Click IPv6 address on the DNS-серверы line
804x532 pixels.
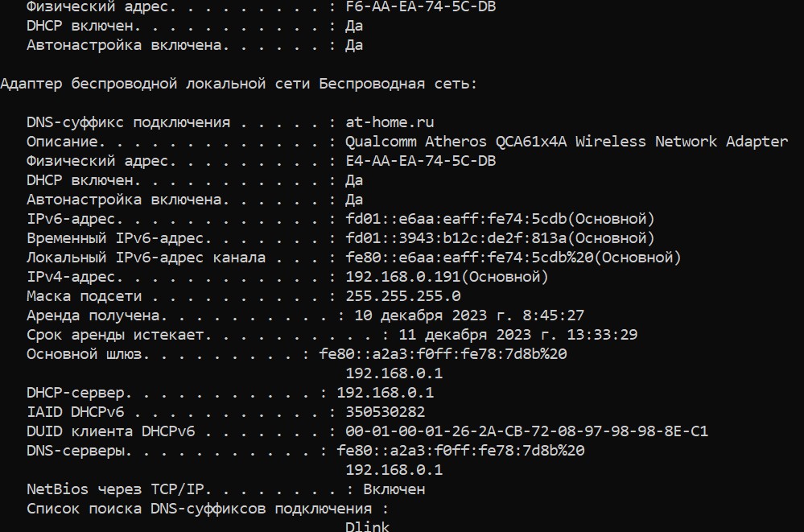[x=460, y=451]
